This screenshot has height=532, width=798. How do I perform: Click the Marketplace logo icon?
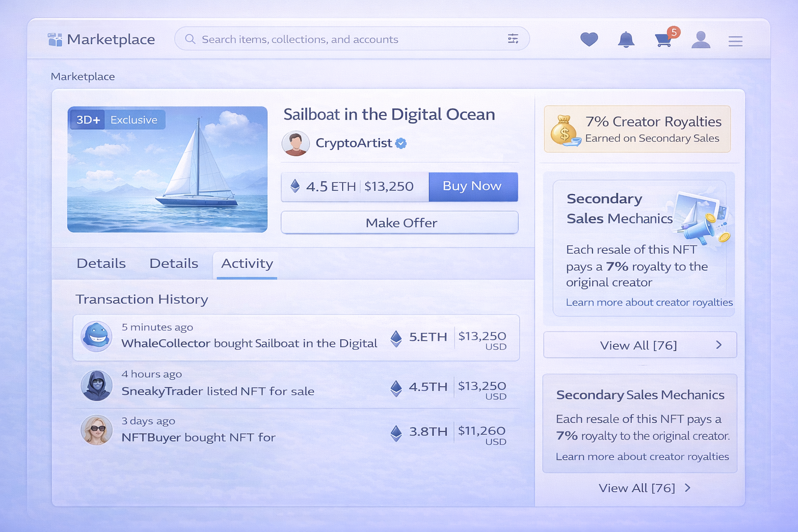[55, 39]
